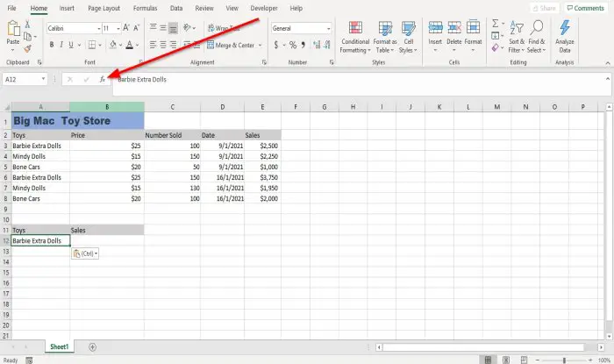Expand the Merge & Center dropdown arrow

click(x=260, y=46)
